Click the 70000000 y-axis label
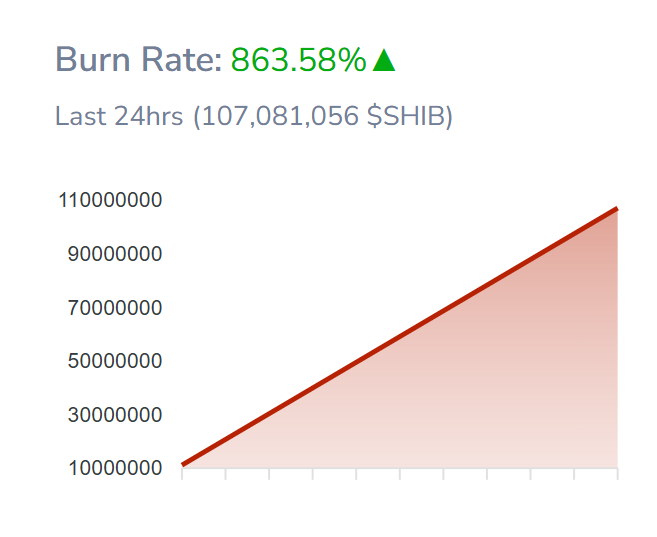Image resolution: width=657 pixels, height=537 pixels. coord(115,307)
